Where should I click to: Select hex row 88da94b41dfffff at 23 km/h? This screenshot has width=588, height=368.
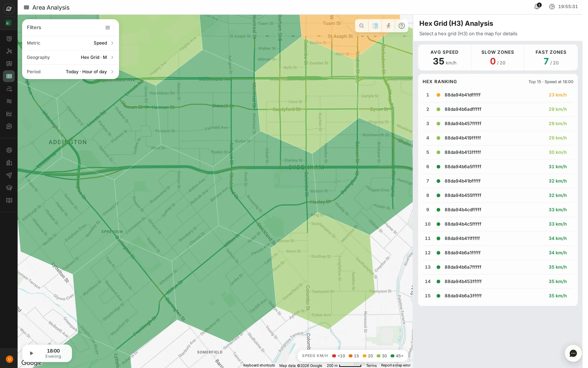point(498,95)
